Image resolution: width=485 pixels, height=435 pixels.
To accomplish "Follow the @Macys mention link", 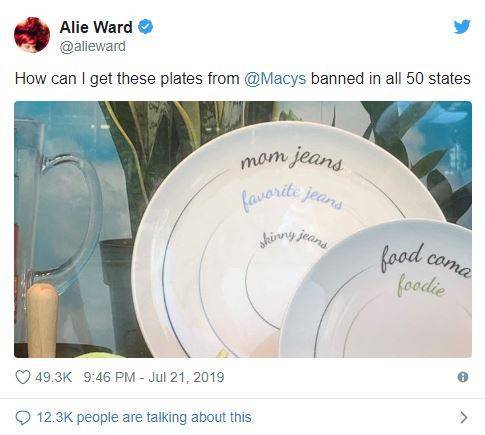I will coord(275,79).
